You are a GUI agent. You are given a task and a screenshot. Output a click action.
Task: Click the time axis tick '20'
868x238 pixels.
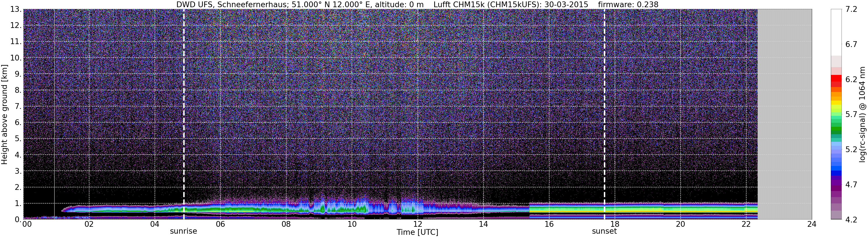(x=680, y=224)
